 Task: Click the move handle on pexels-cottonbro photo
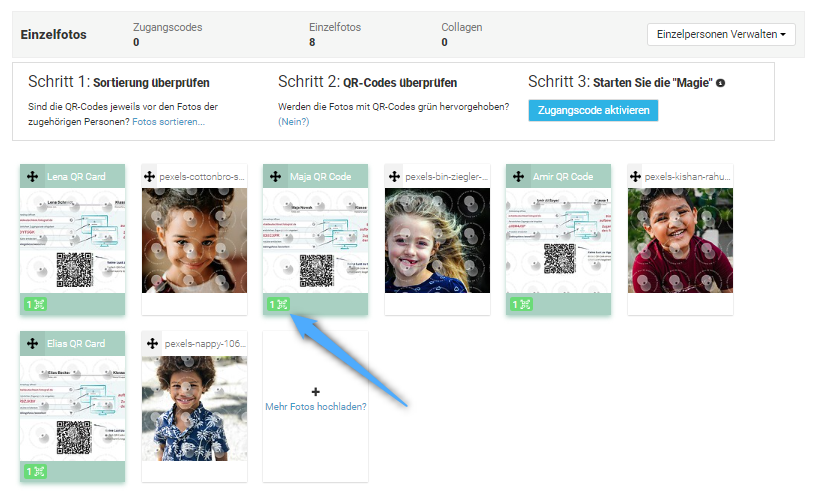tap(150, 177)
